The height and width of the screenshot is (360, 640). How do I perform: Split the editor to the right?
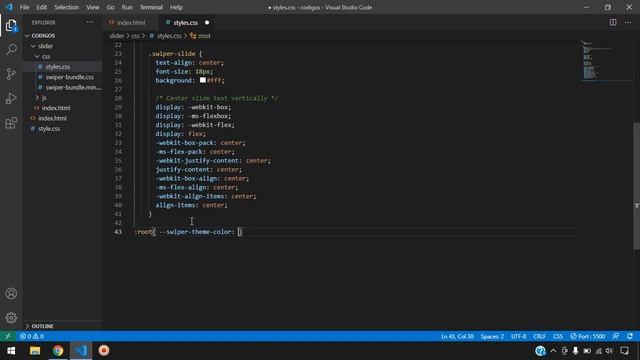tap(613, 22)
